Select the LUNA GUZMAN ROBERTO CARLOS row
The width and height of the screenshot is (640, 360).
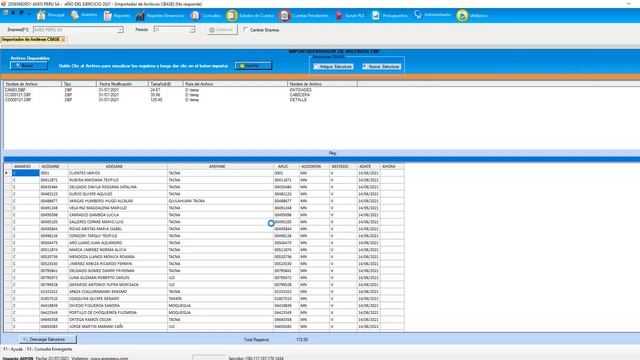pyautogui.click(x=204, y=278)
